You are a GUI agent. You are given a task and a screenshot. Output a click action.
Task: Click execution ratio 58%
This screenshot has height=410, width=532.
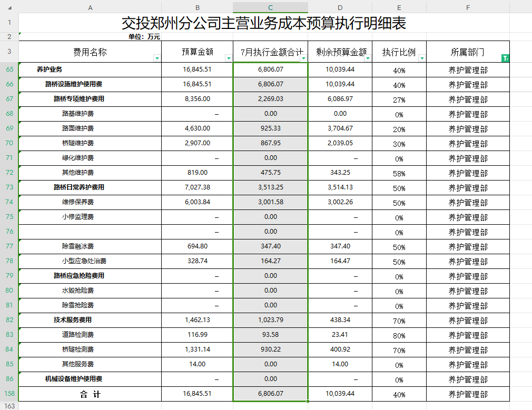click(x=399, y=173)
